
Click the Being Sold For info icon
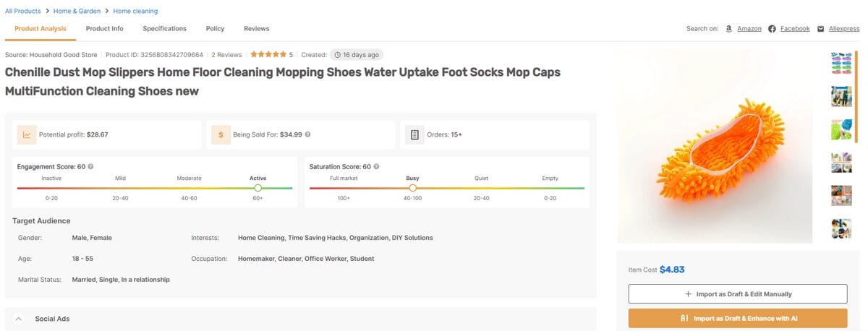(308, 134)
